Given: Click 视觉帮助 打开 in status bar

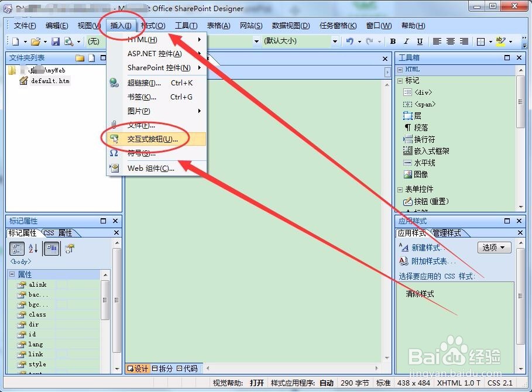Looking at the screenshot, I should coord(238,383).
